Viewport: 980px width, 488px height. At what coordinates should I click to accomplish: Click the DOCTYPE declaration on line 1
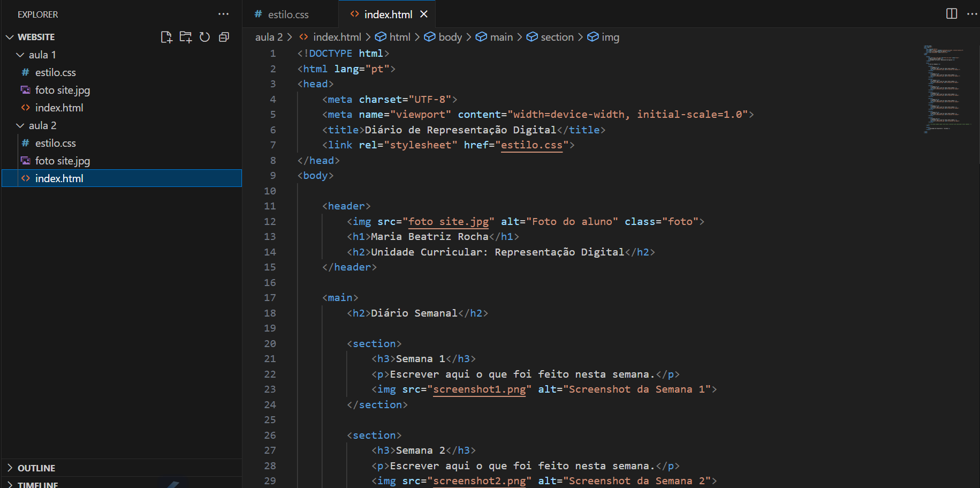click(344, 54)
